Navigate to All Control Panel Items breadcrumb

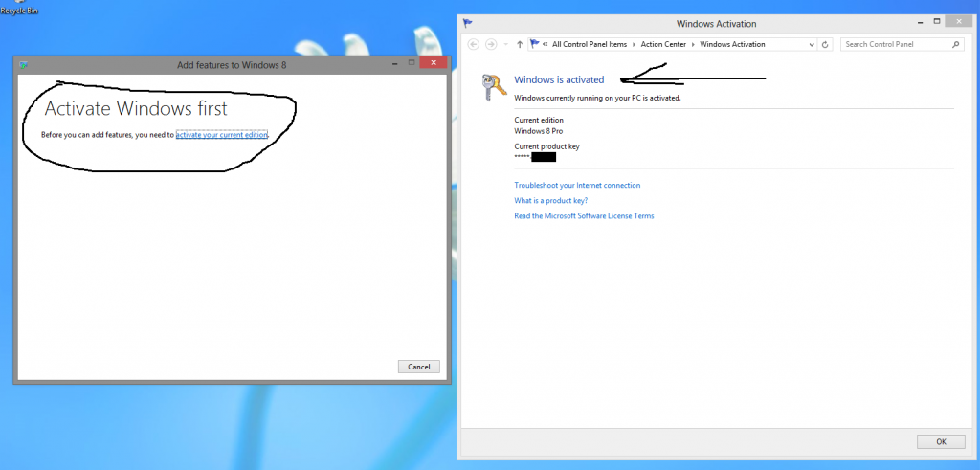click(590, 44)
